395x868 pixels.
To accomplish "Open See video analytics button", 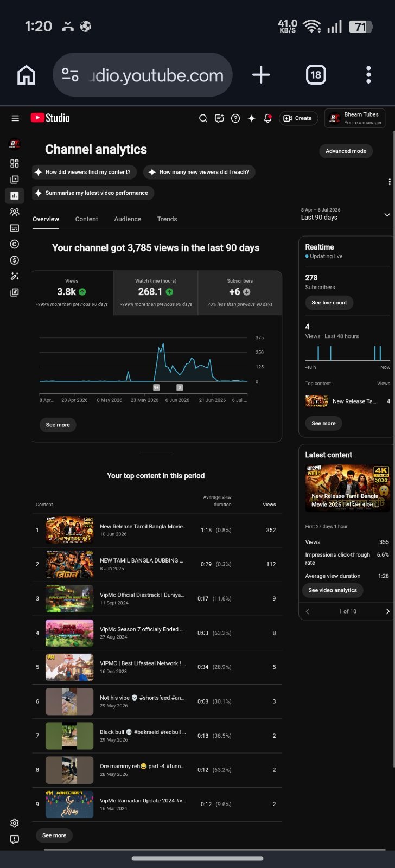I will pyautogui.click(x=333, y=590).
